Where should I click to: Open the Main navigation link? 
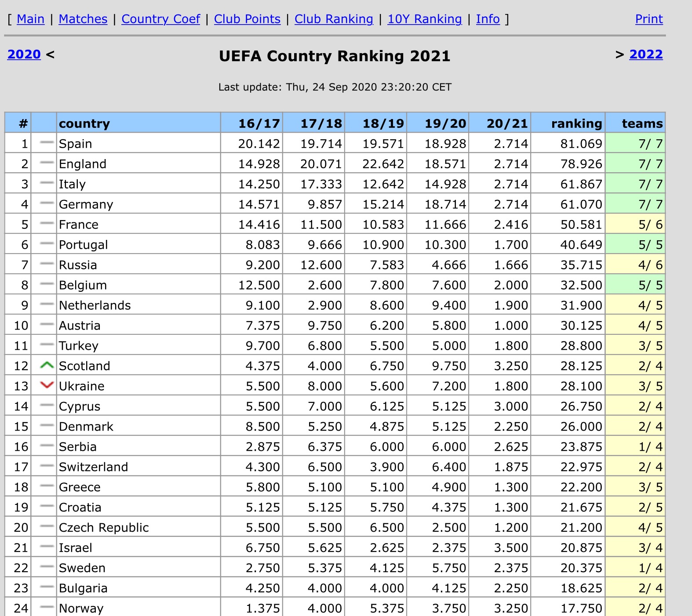pos(30,19)
